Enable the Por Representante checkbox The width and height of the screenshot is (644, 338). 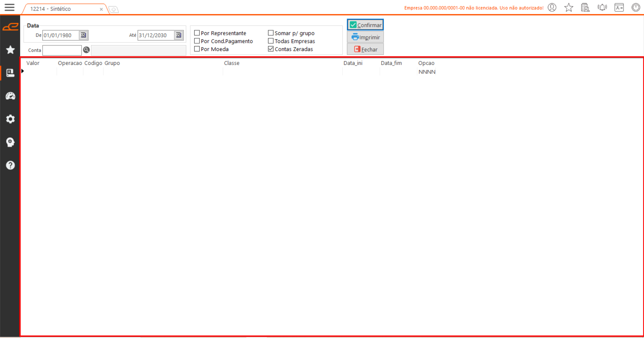click(x=197, y=33)
